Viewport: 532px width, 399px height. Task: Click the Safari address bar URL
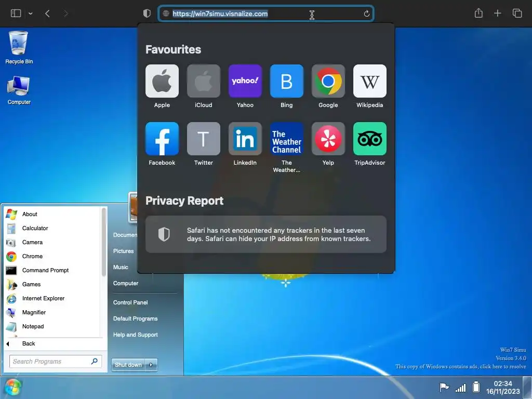click(220, 14)
